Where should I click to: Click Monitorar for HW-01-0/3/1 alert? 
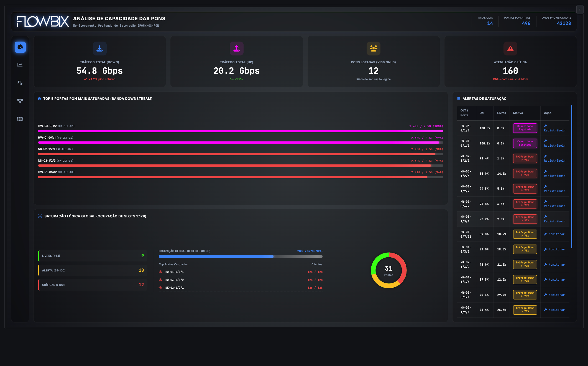click(x=554, y=250)
